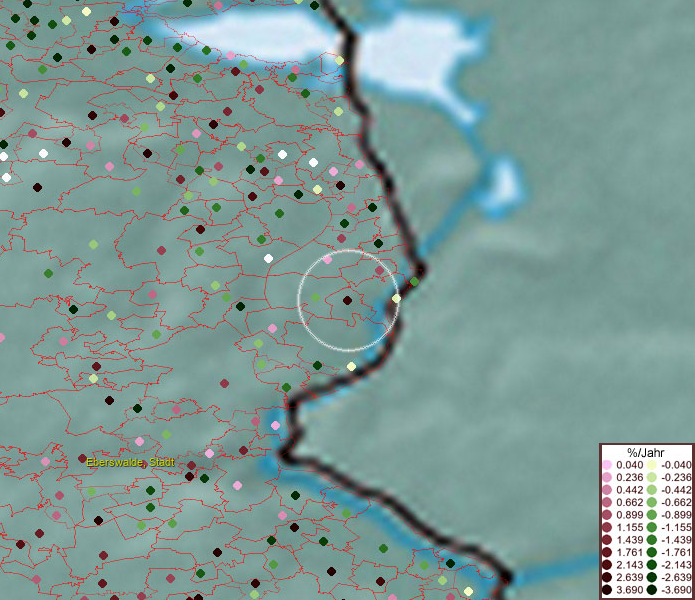
Task: Click the legend value text '-0.040'
Action: pyautogui.click(x=676, y=464)
